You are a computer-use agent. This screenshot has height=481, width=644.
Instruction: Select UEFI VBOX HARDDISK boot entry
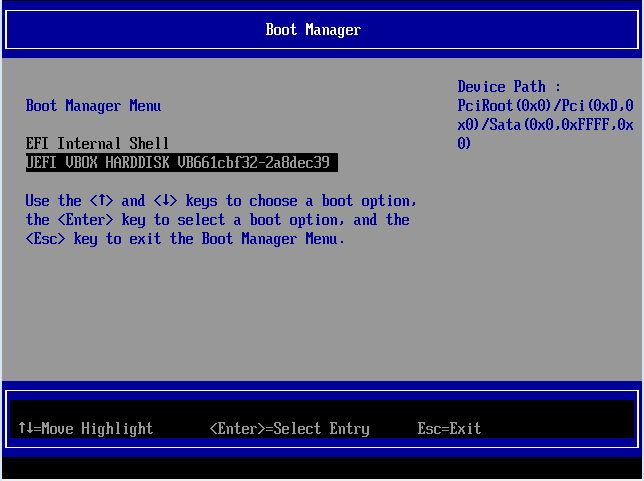[x=182, y=162]
